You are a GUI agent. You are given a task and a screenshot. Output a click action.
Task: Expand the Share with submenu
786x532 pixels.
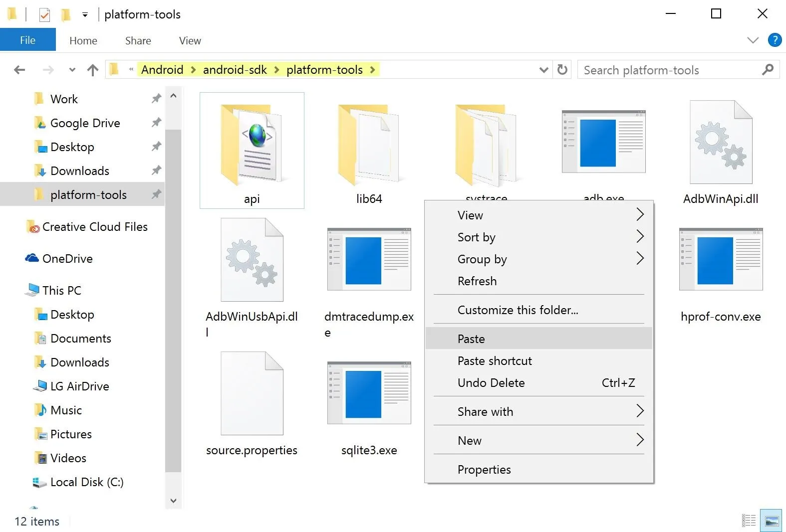pyautogui.click(x=640, y=411)
